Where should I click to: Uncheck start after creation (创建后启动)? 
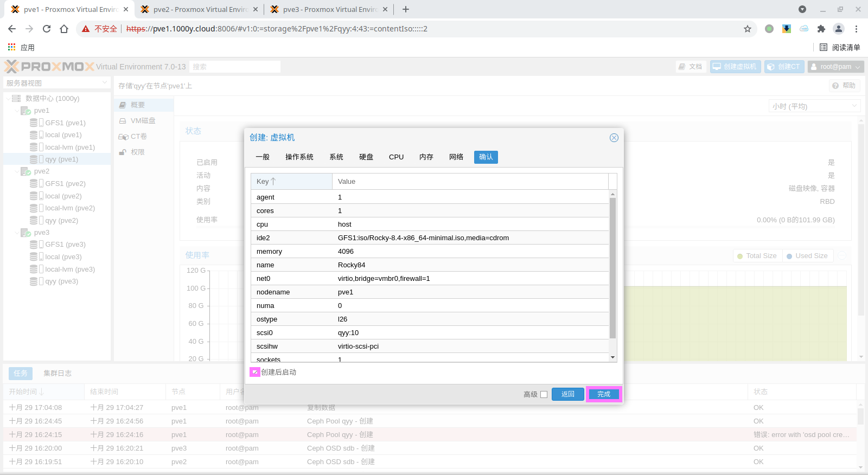tap(254, 372)
